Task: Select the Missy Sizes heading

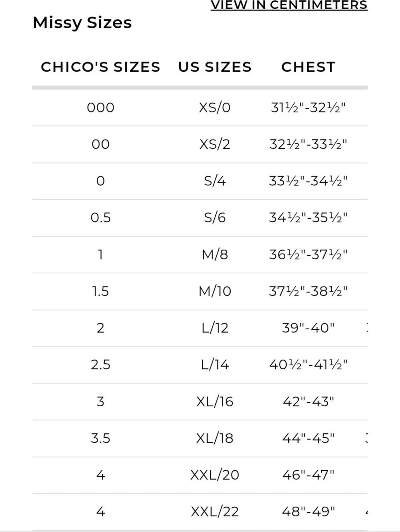Action: click(x=82, y=23)
